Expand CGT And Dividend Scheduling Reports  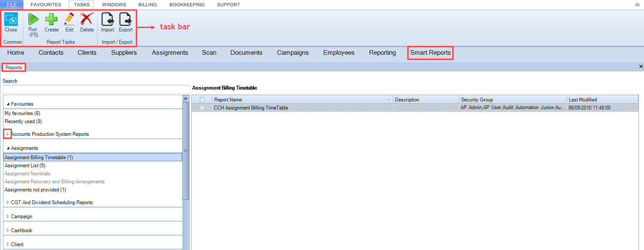coord(8,202)
